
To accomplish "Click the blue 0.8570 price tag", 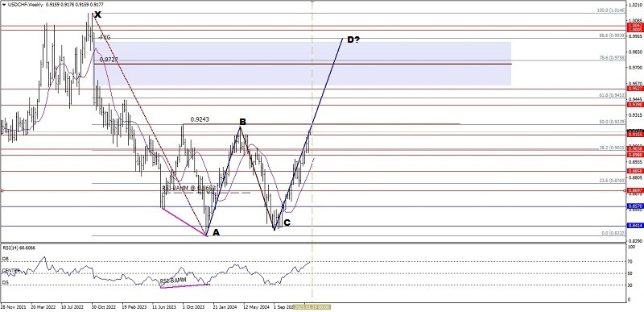I will click(x=635, y=206).
